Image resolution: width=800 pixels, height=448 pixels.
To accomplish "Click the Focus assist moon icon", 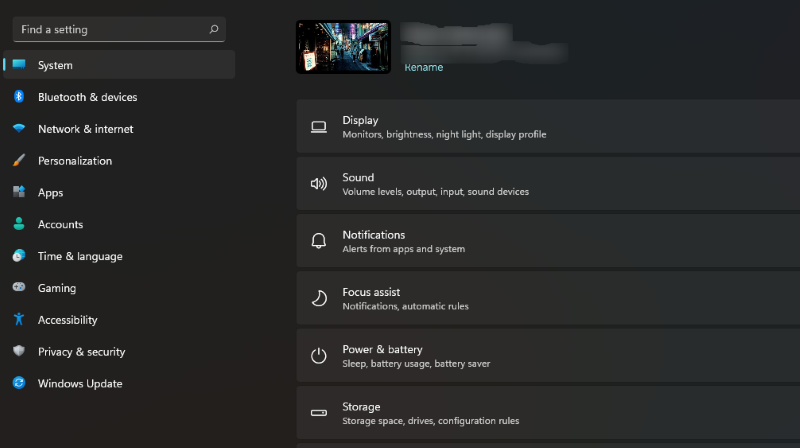I will [319, 298].
